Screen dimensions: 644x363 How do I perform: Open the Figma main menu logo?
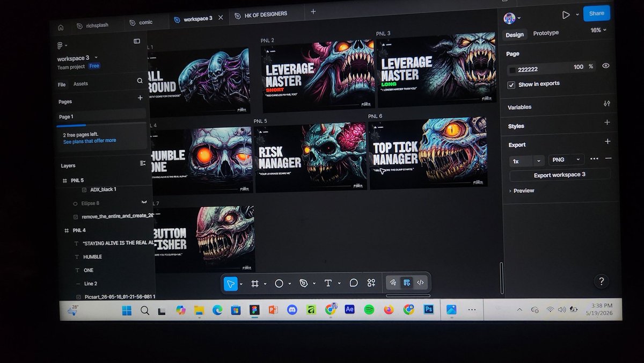(59, 46)
